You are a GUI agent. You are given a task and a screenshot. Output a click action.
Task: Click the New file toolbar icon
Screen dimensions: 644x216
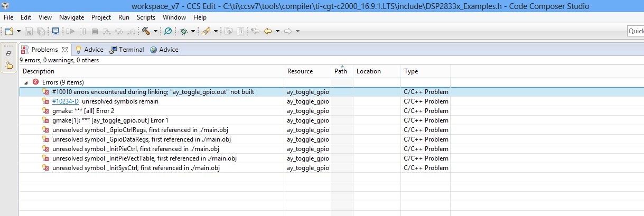(x=8, y=31)
